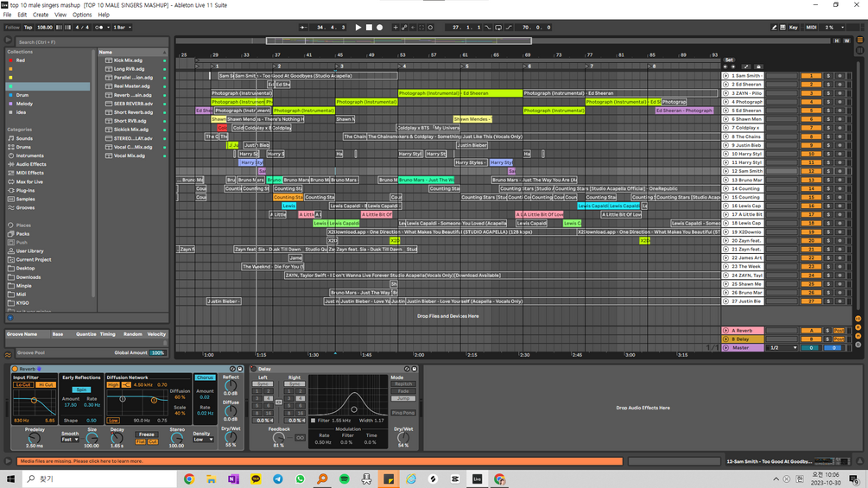Open the File menu

click(7, 15)
